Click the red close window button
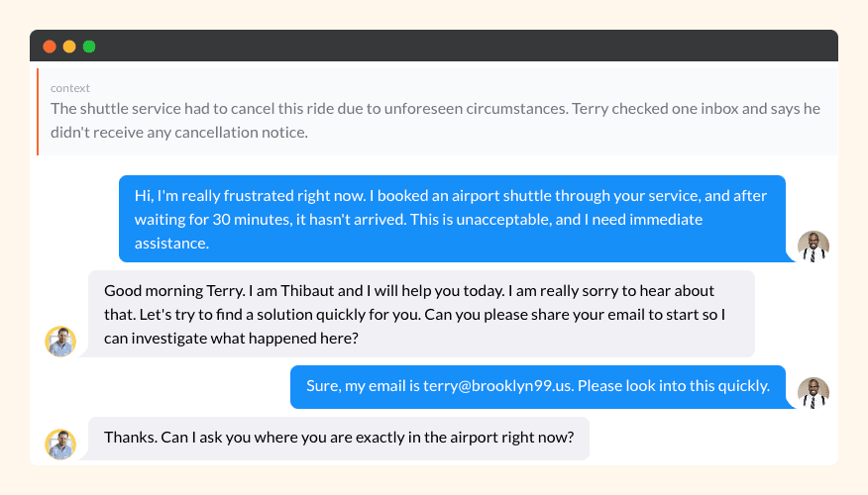The width and height of the screenshot is (868, 495). click(50, 47)
